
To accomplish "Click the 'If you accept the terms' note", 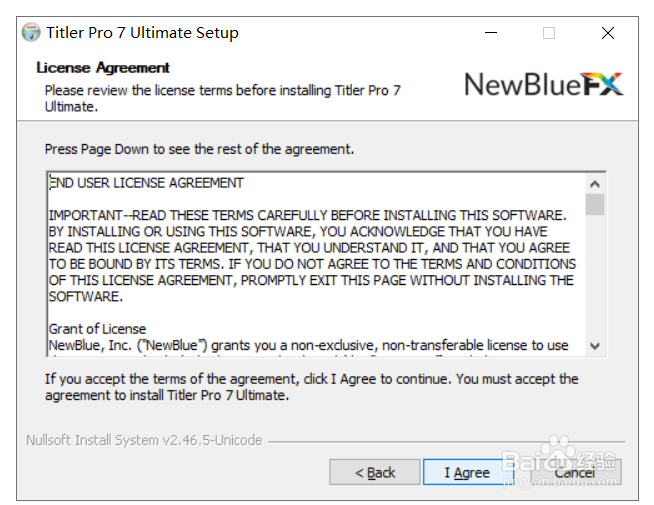I will pos(312,387).
